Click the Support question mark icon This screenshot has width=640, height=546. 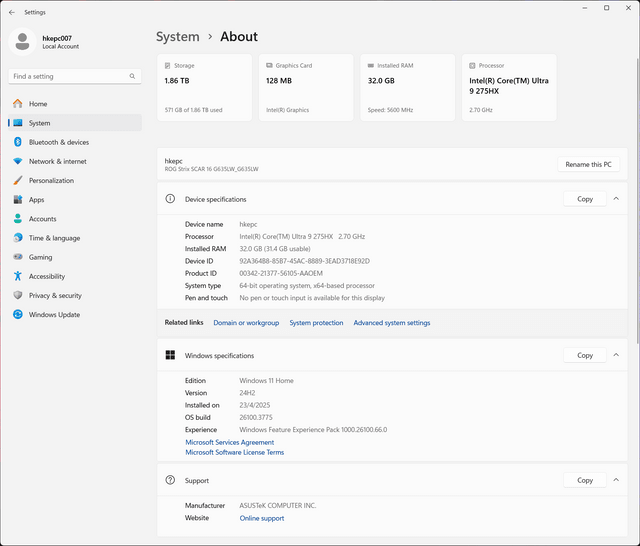pos(170,480)
